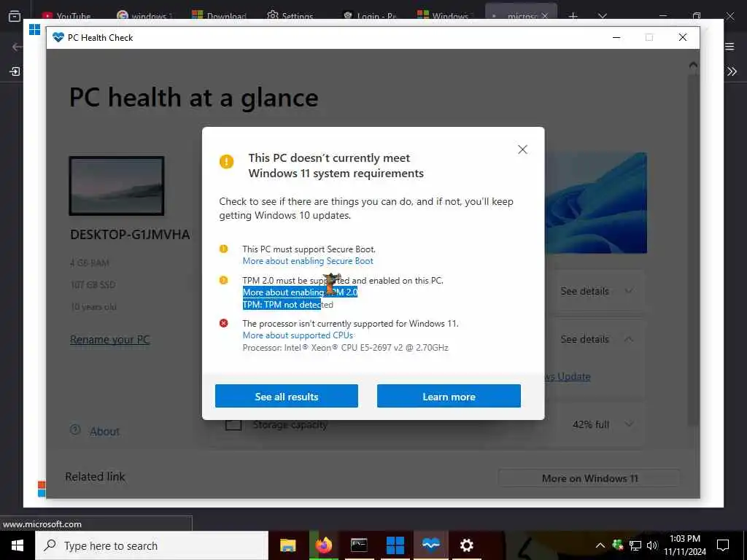
Task: Show hidden system tray icons
Action: click(x=600, y=545)
